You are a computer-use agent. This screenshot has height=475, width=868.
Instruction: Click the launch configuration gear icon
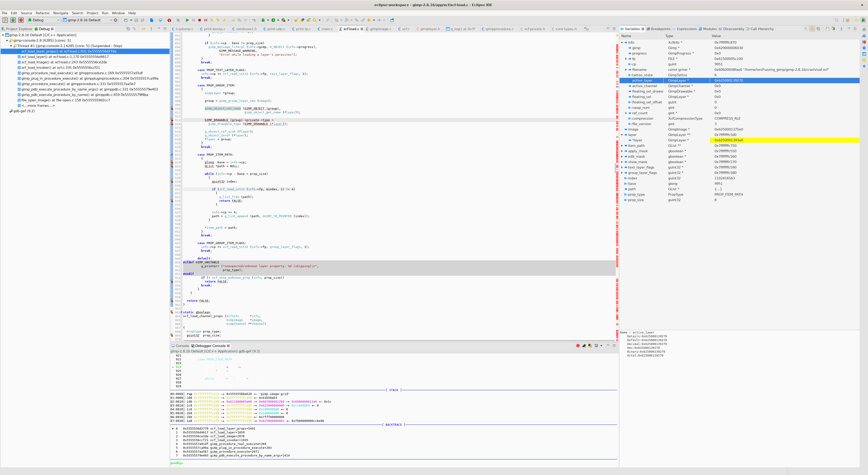pyautogui.click(x=116, y=20)
